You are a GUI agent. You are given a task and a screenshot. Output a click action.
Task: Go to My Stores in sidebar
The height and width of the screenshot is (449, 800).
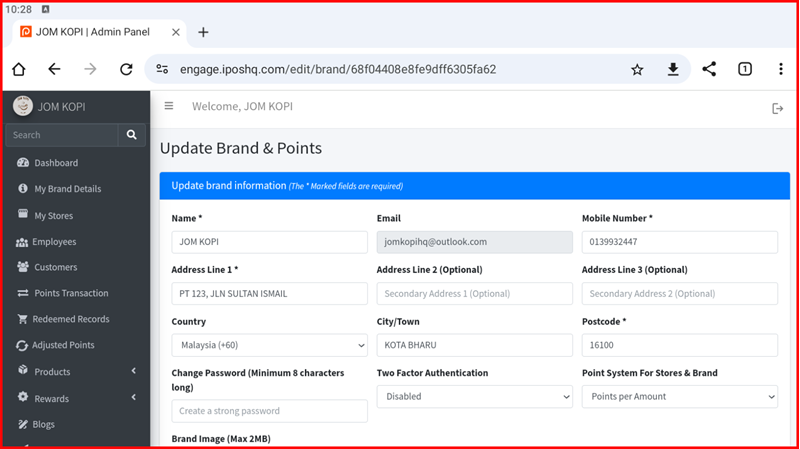pyautogui.click(x=53, y=215)
